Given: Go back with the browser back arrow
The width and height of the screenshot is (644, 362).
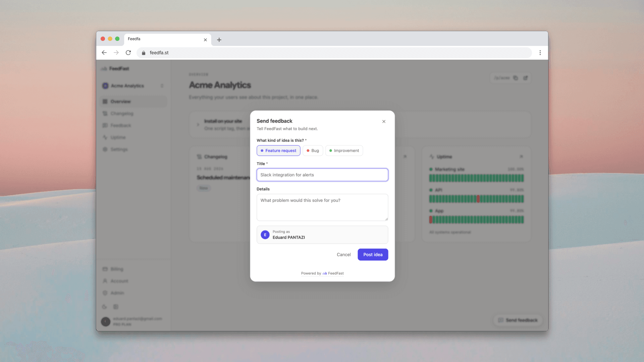Looking at the screenshot, I should pos(104,53).
